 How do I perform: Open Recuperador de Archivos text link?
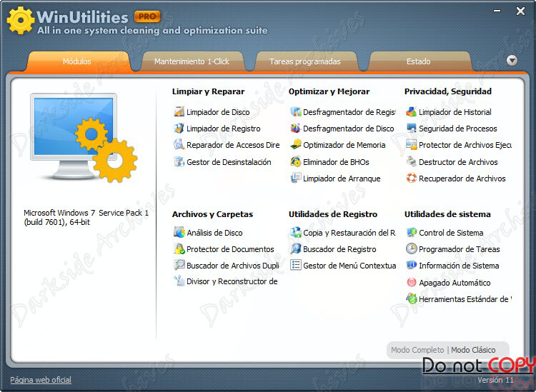pyautogui.click(x=462, y=179)
